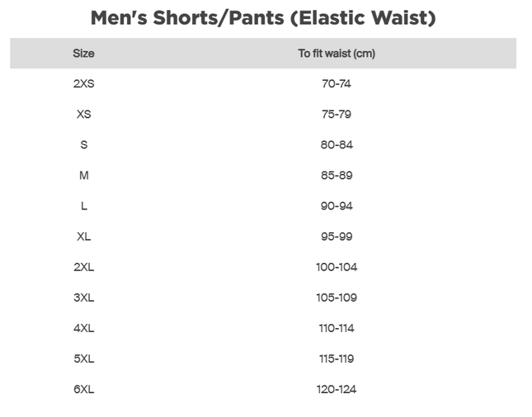Select the 5XL size cell
The width and height of the screenshot is (532, 417).
click(x=83, y=358)
